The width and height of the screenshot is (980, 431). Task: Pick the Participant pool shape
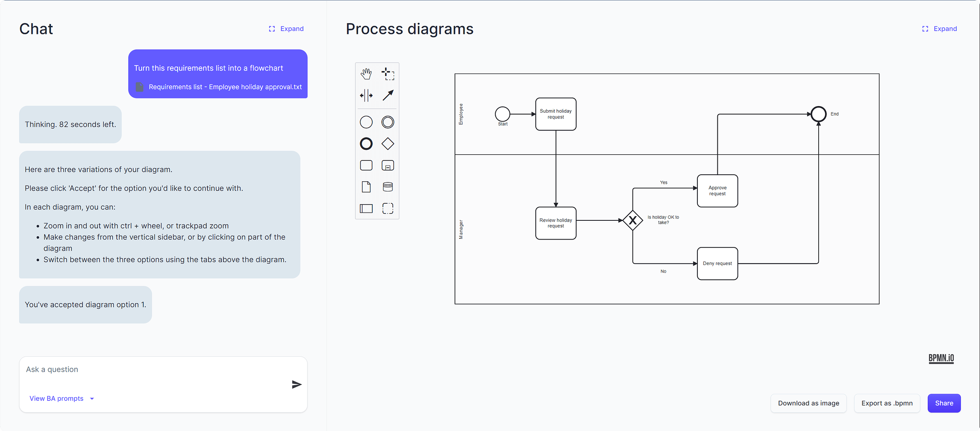pyautogui.click(x=366, y=208)
